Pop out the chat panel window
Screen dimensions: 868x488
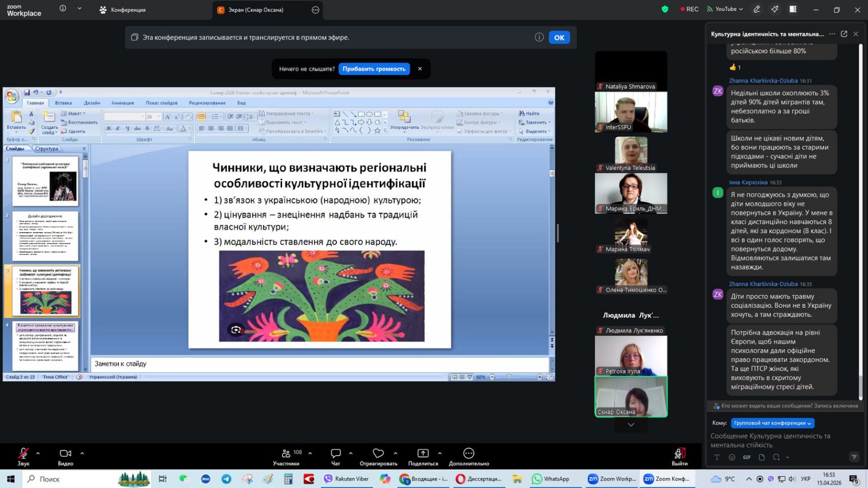pyautogui.click(x=844, y=34)
